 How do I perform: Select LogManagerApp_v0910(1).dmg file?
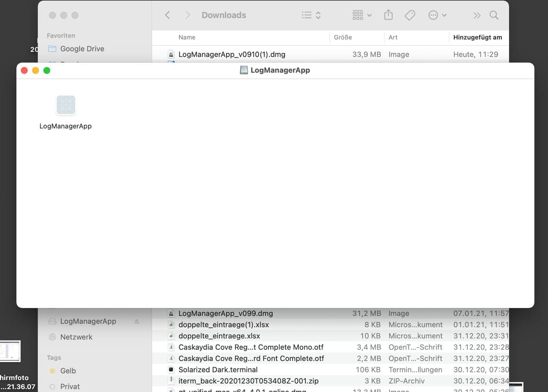232,54
